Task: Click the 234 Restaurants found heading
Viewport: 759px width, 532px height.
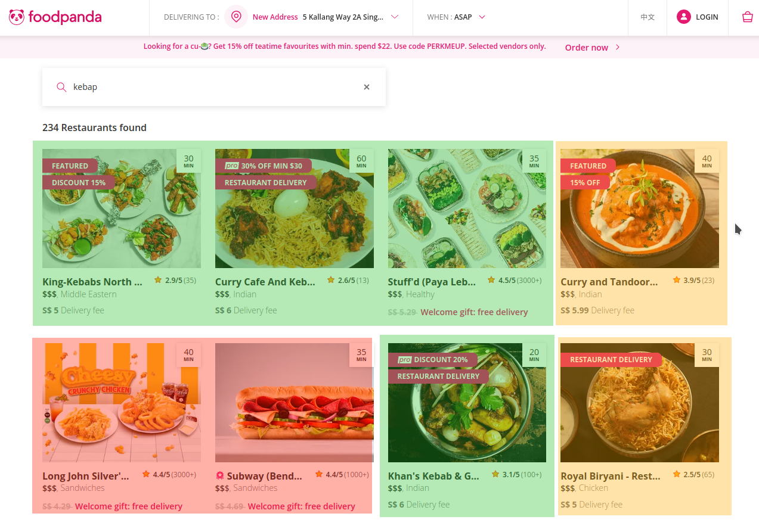Action: [94, 127]
